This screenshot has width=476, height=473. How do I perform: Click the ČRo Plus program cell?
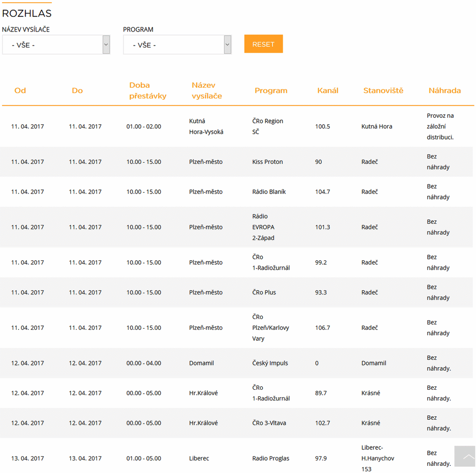[264, 292]
